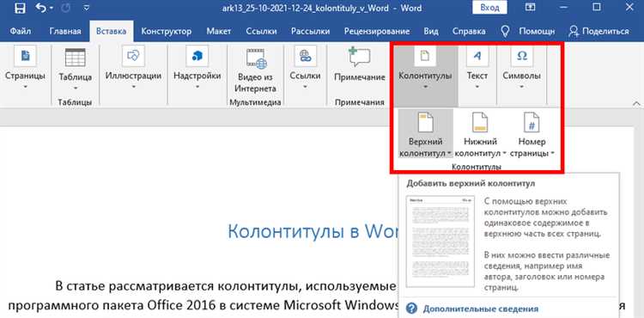The width and height of the screenshot is (644, 318).
Task: Go to the Ссылки ribbon tab
Action: click(261, 31)
